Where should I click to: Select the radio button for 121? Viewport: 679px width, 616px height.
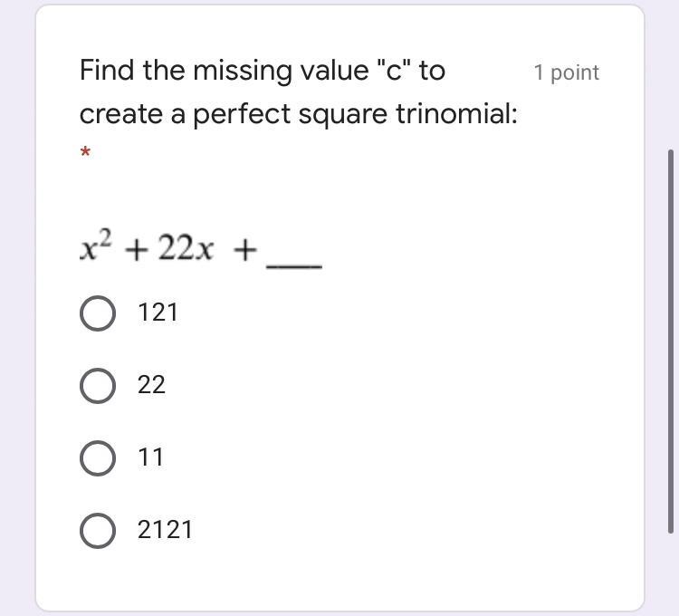pyautogui.click(x=98, y=313)
